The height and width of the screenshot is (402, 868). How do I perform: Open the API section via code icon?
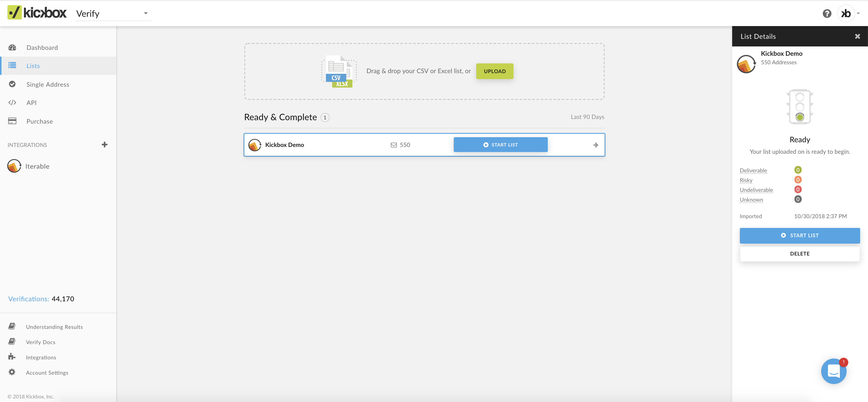pyautogui.click(x=12, y=103)
